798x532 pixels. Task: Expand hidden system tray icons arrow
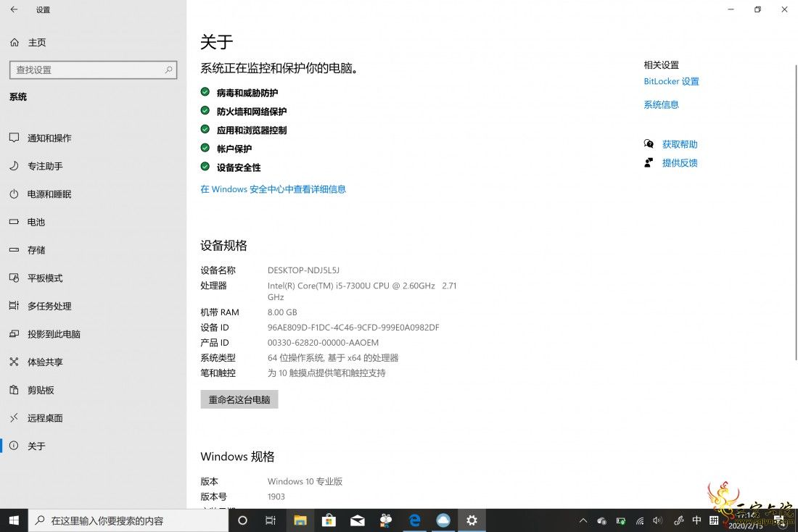tap(583, 520)
